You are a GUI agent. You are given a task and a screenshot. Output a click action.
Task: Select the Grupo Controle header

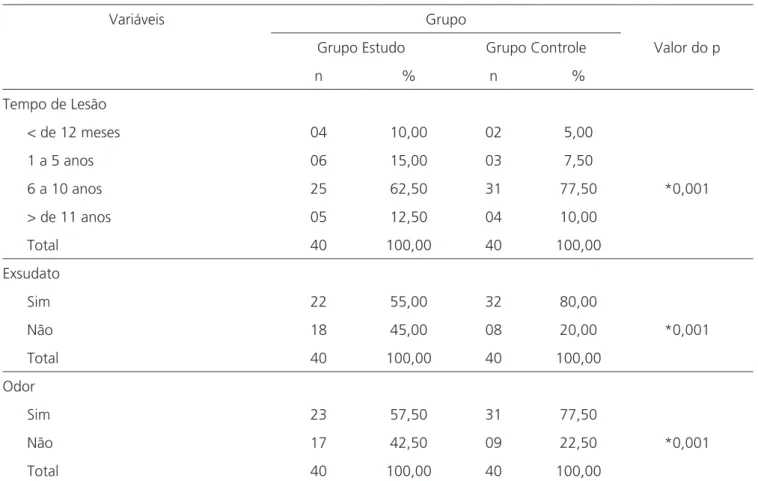pos(536,48)
